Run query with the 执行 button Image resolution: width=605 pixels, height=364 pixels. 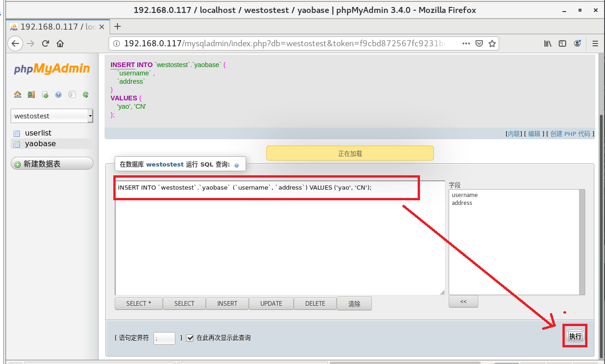575,336
